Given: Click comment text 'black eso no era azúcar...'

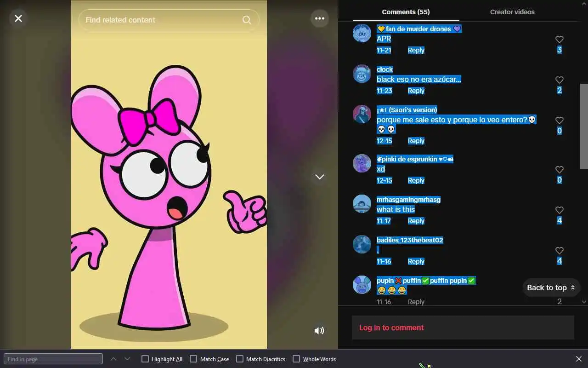Looking at the screenshot, I should click(419, 79).
